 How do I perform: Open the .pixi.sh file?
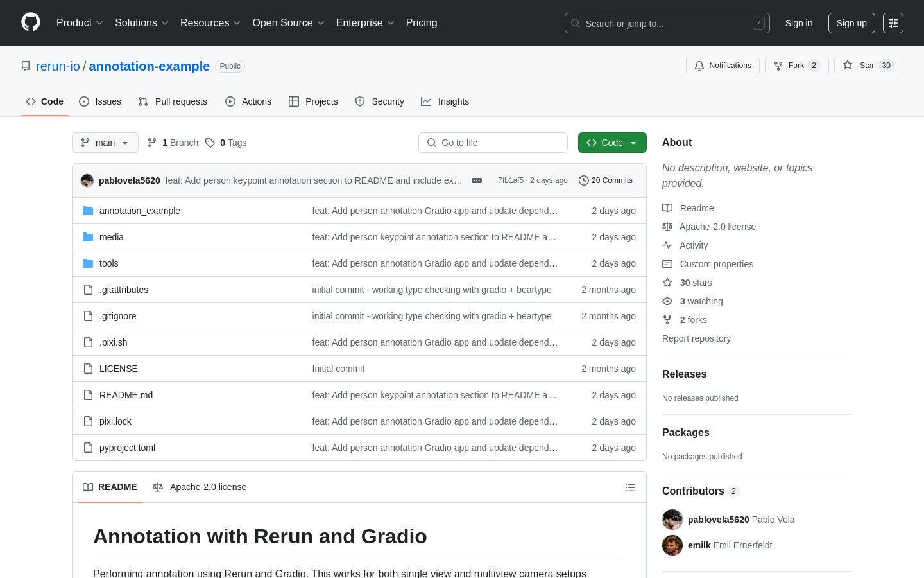(114, 342)
